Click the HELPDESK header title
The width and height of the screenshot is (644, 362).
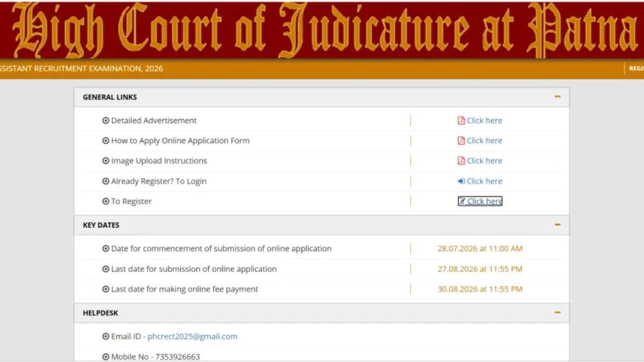[100, 313]
